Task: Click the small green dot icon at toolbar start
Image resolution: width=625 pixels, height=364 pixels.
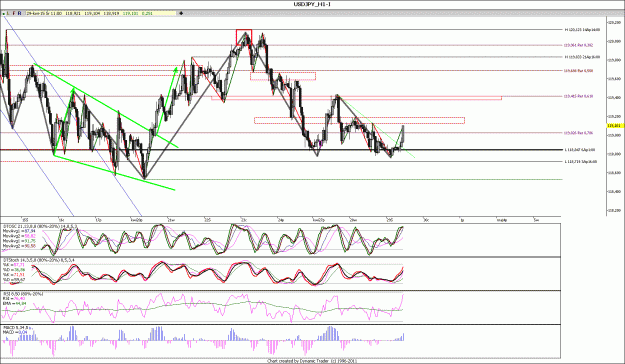Action: pos(4,14)
